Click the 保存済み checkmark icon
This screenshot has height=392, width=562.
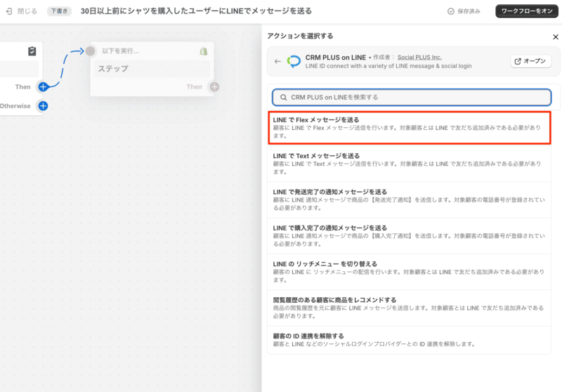pos(451,11)
